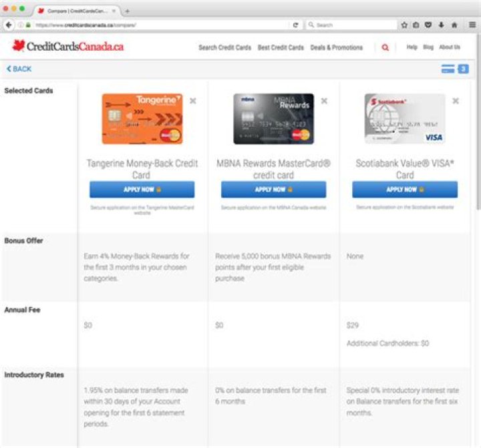Click the browser home icon
This screenshot has width=481, height=448.
click(454, 25)
